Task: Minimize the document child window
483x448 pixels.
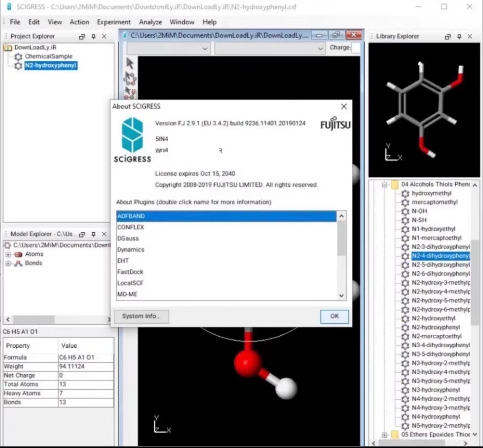Action: tap(319, 35)
